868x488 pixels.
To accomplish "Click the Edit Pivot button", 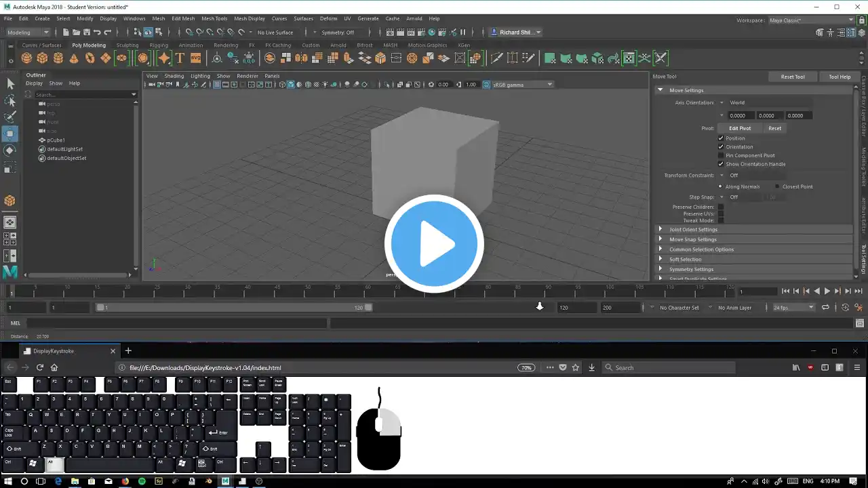I will click(x=740, y=128).
